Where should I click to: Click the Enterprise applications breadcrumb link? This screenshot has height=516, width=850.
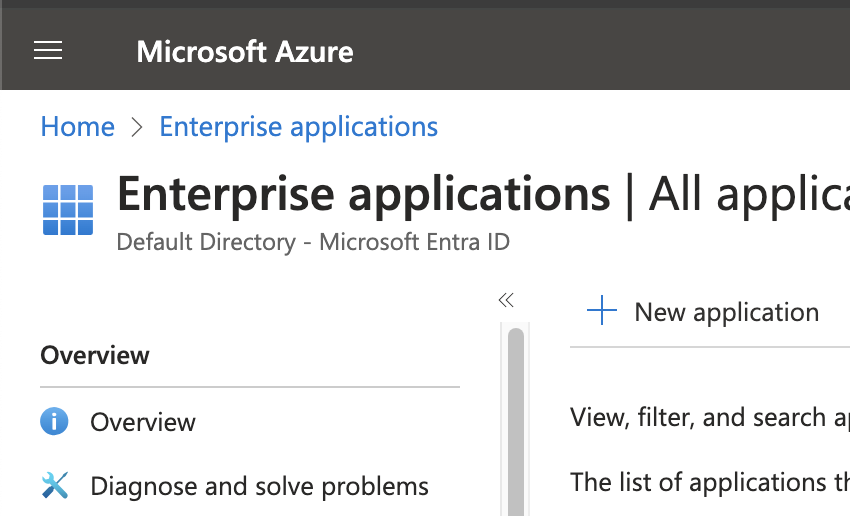(298, 127)
